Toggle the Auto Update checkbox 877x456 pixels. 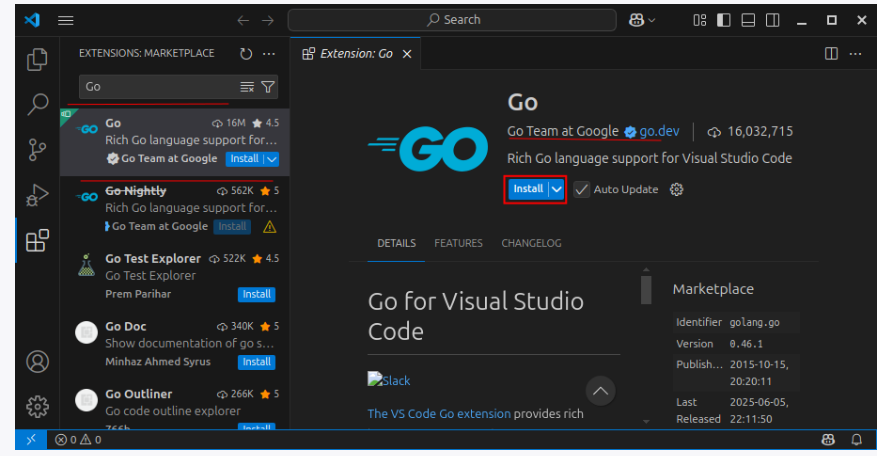coord(581,190)
